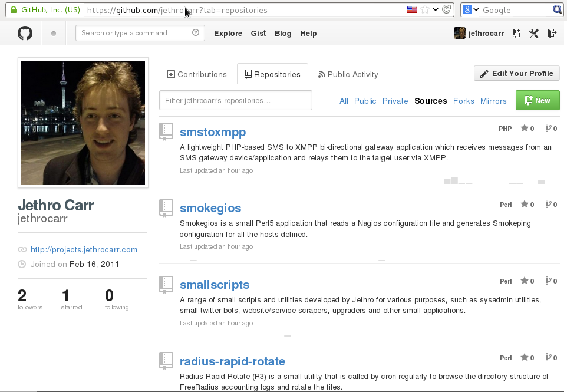View the 1 starred repositories
567x392 pixels.
[x=71, y=299]
